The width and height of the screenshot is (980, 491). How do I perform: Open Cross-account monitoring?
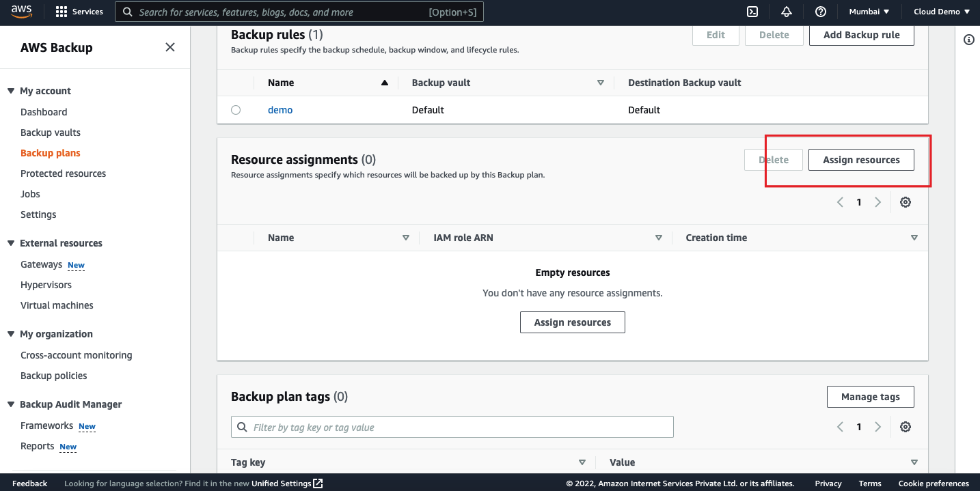click(x=77, y=355)
